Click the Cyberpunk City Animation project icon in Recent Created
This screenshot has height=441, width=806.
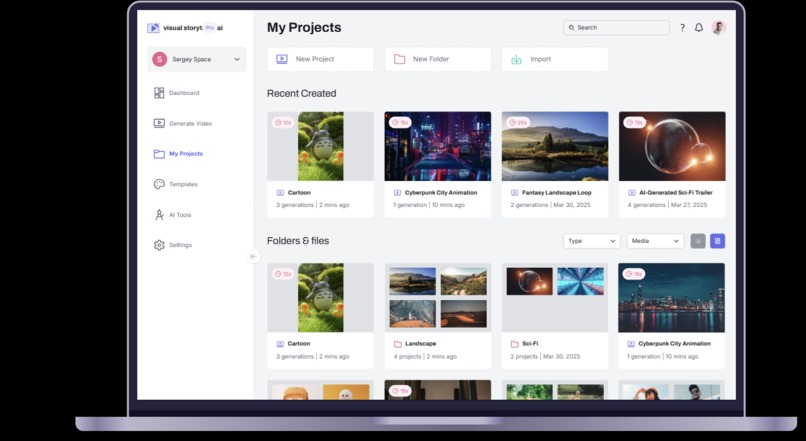click(x=397, y=193)
